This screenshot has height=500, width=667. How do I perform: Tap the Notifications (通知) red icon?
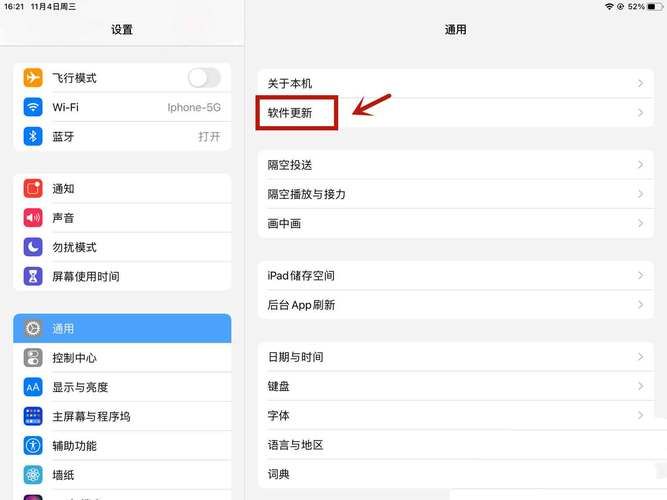tap(33, 189)
